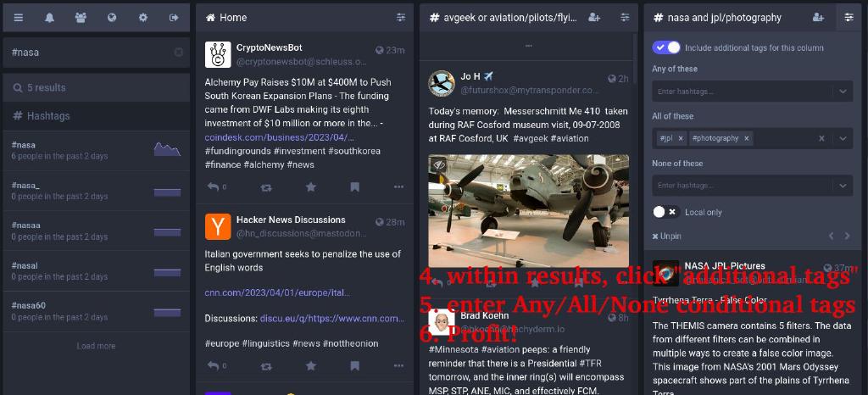
Task: Select #nasal hashtag result
Action: tap(97, 271)
